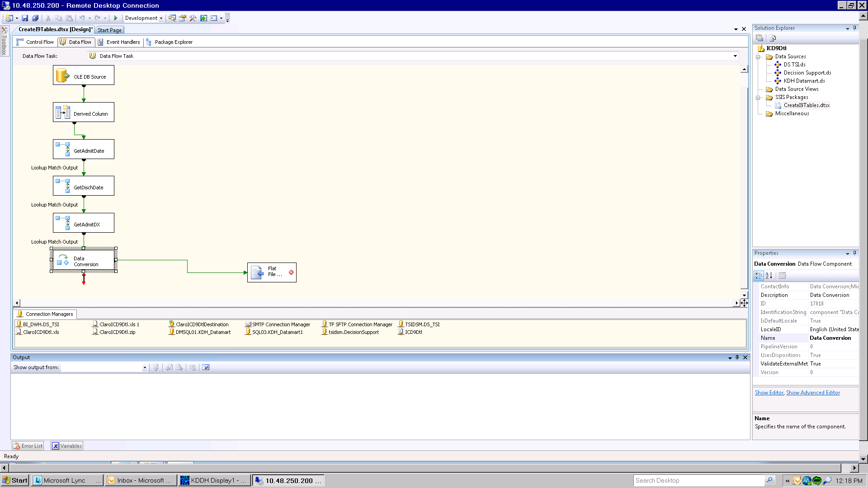Open the Development configuration dropdown

(161, 19)
